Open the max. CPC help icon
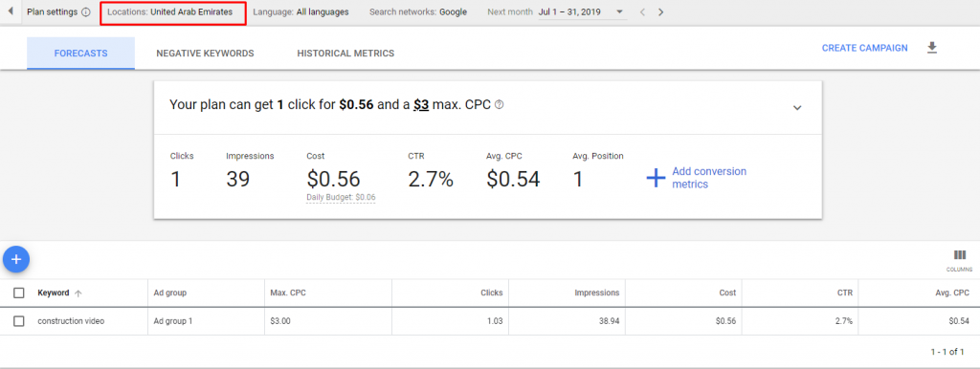980x369 pixels. pyautogui.click(x=499, y=105)
